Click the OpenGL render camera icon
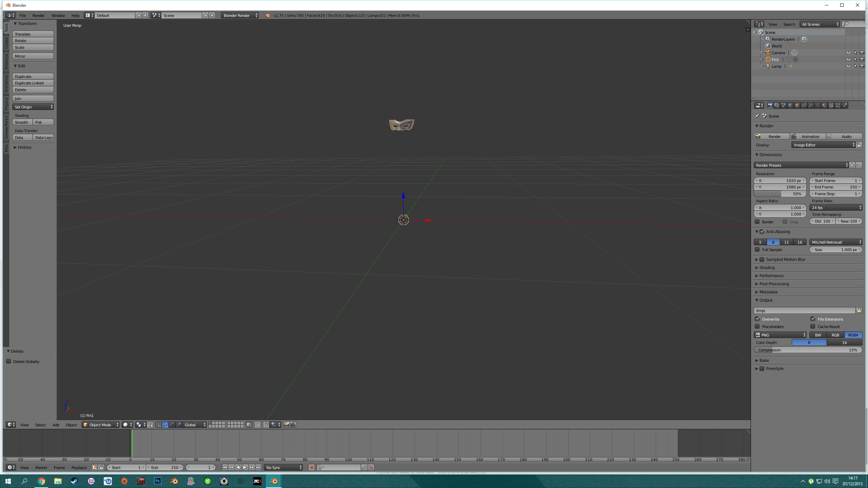868x488 pixels. pos(287,425)
